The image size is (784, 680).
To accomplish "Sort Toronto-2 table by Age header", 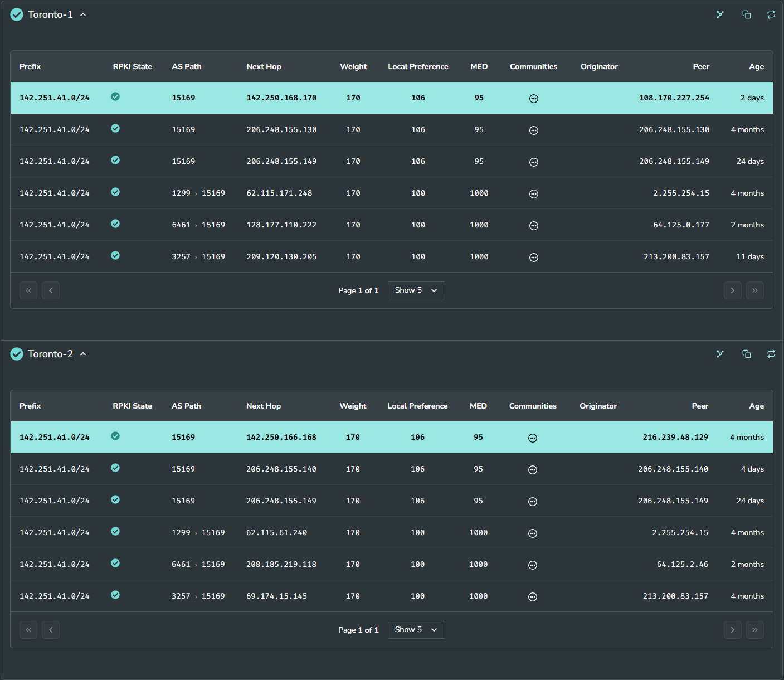I will pos(756,406).
